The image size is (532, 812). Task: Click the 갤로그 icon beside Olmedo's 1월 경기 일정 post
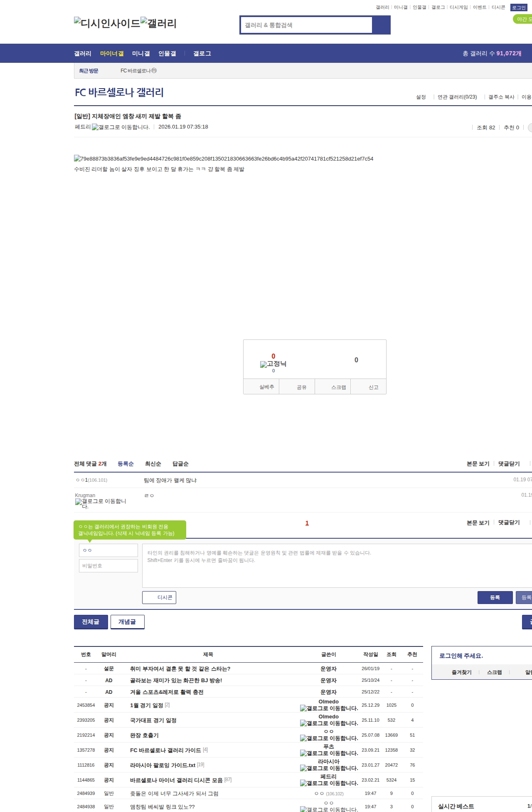(329, 708)
